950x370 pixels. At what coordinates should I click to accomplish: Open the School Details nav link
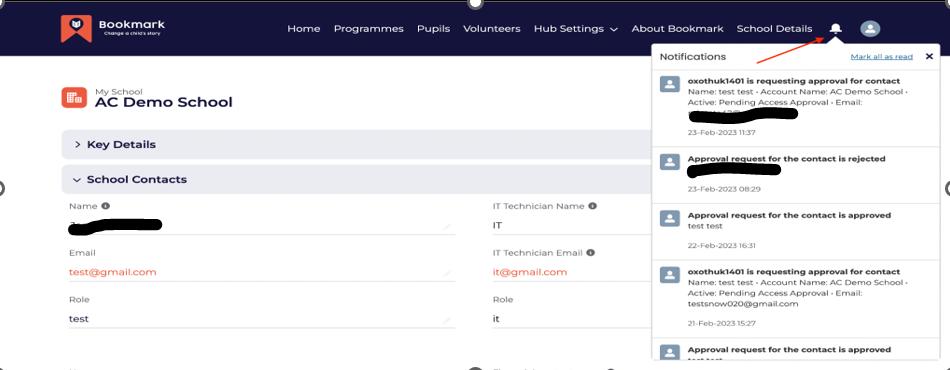[x=774, y=28]
